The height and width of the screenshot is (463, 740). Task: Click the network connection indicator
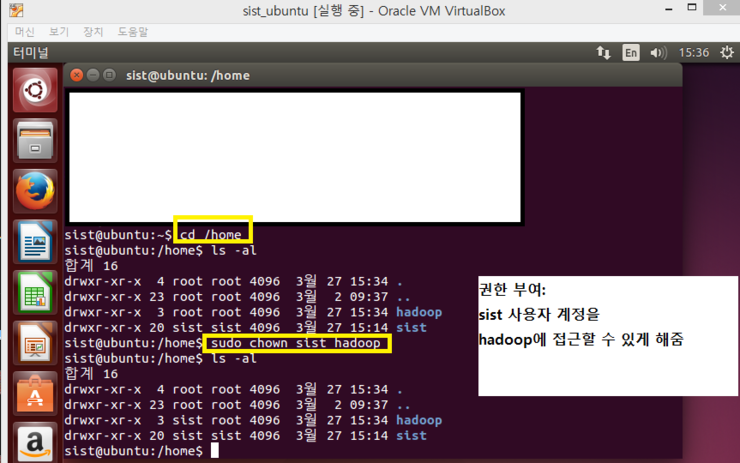[603, 52]
